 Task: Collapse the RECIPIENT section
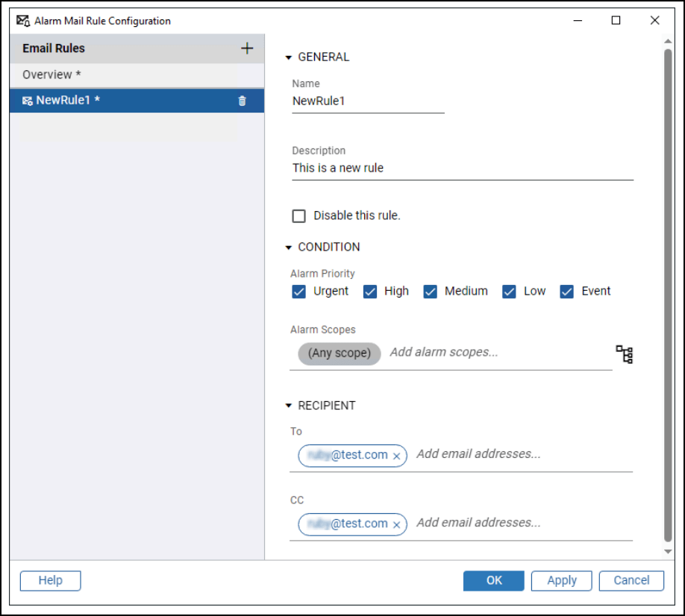click(289, 406)
